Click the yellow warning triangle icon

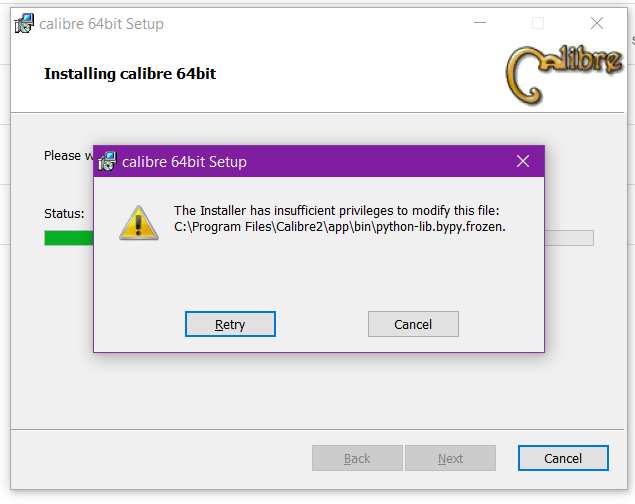(x=139, y=221)
